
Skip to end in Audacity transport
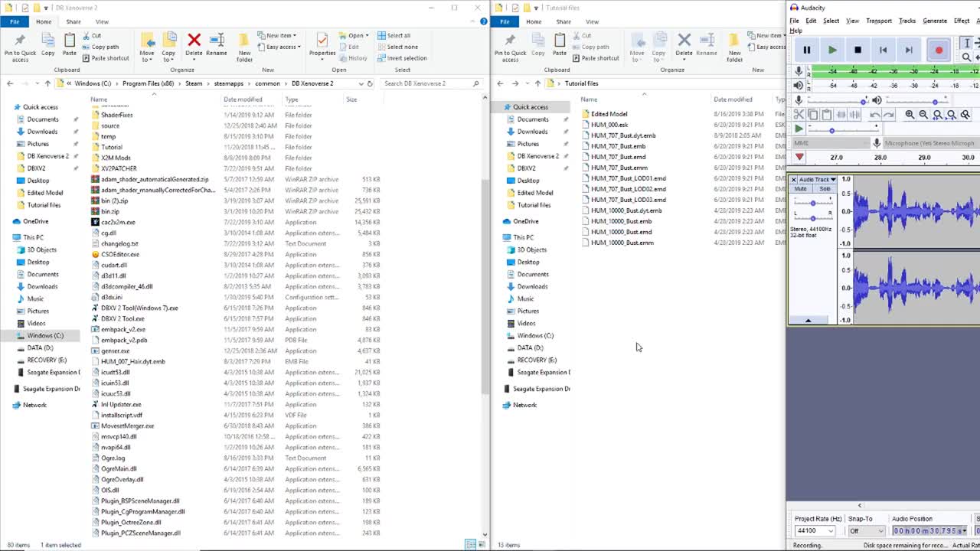[908, 51]
